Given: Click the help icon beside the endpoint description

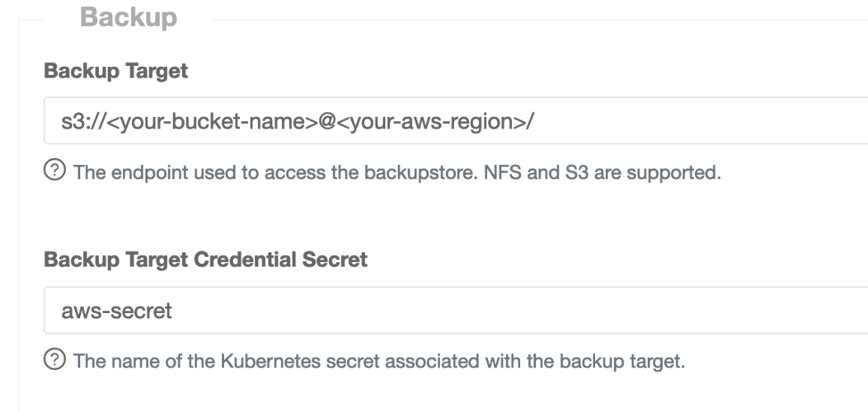Looking at the screenshot, I should (x=54, y=171).
